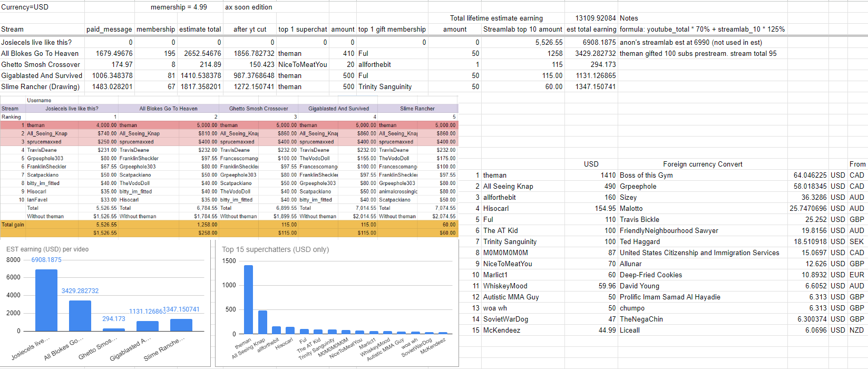Select the 'Top 15 superchatters (USD only)' chart title
Viewport: 868px width, 369px height.
point(275,249)
